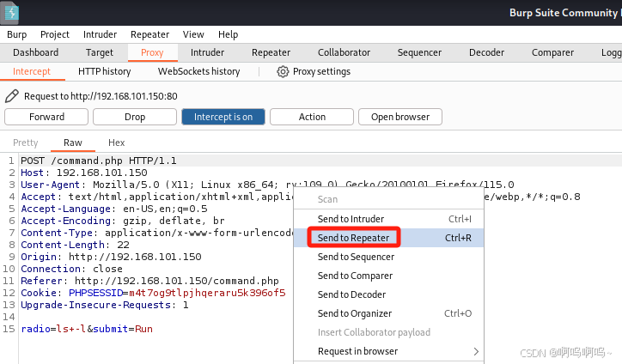Switch to the Pretty view tab
Viewport: 622px width, 364px height.
(x=26, y=143)
